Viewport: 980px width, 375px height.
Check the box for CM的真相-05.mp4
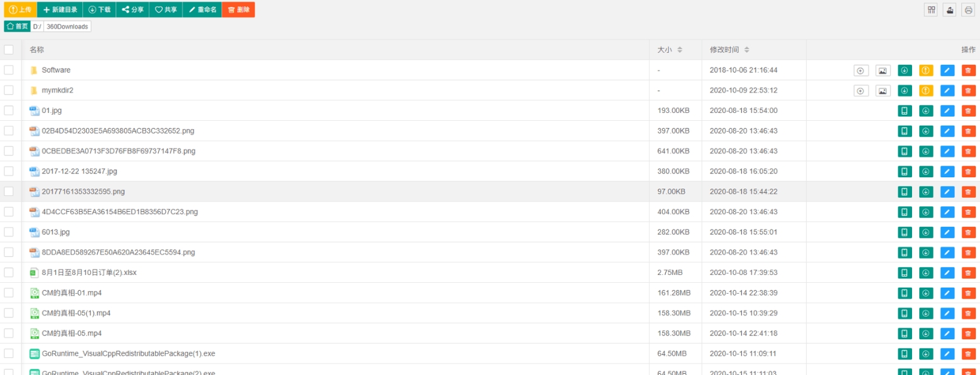click(8, 333)
